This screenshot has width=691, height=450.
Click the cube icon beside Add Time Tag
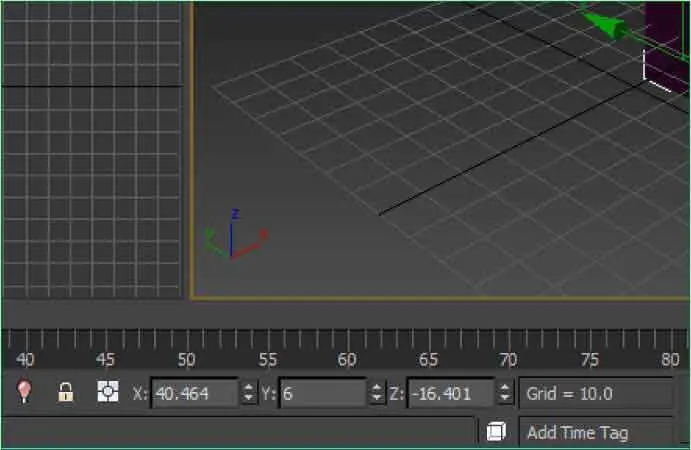[496, 431]
